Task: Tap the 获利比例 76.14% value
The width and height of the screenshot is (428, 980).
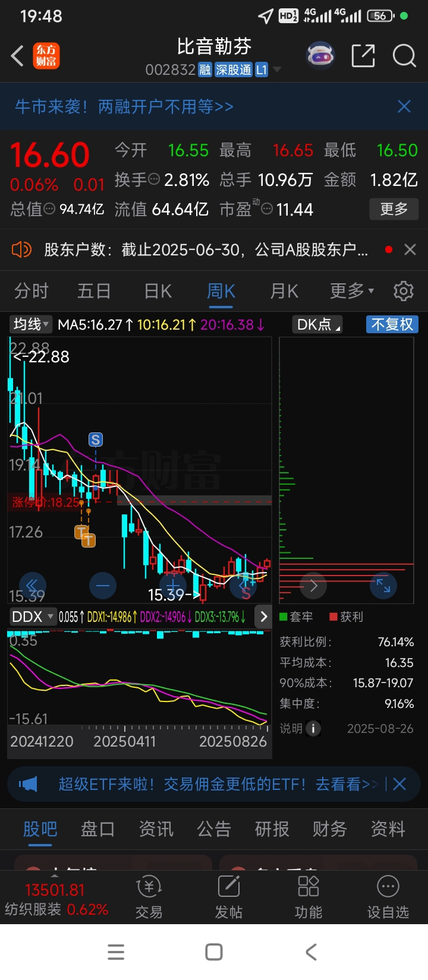Action: [x=396, y=642]
